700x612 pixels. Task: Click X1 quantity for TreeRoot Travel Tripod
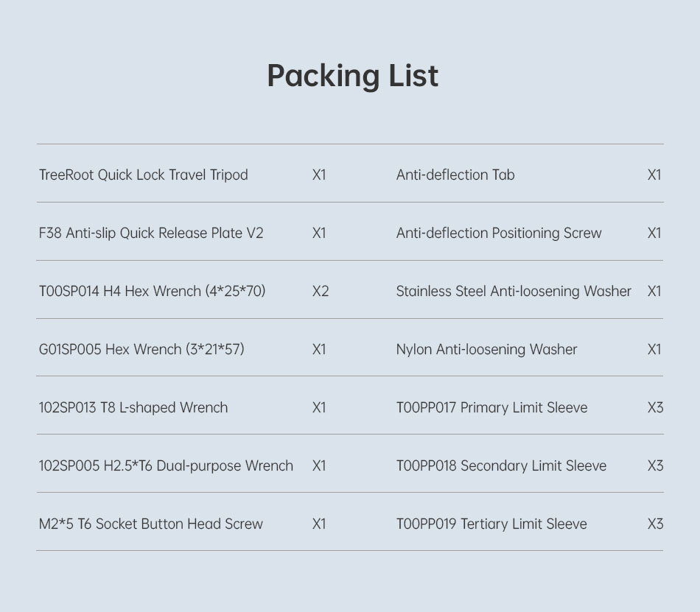[319, 175]
